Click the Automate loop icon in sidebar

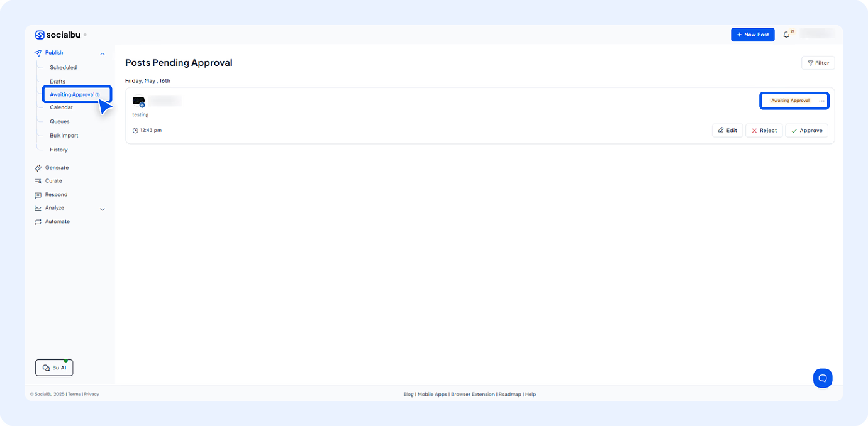(38, 222)
